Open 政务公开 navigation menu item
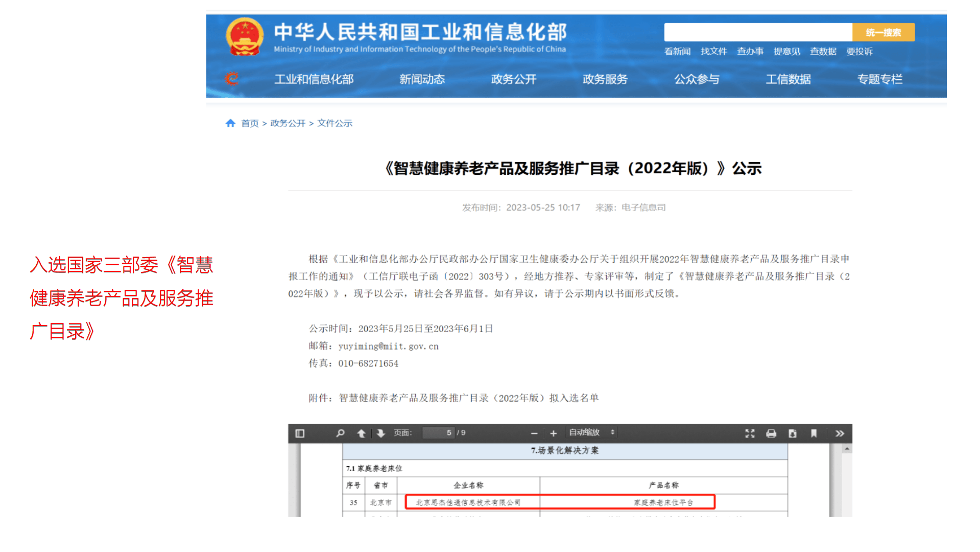980x552 pixels. (514, 79)
